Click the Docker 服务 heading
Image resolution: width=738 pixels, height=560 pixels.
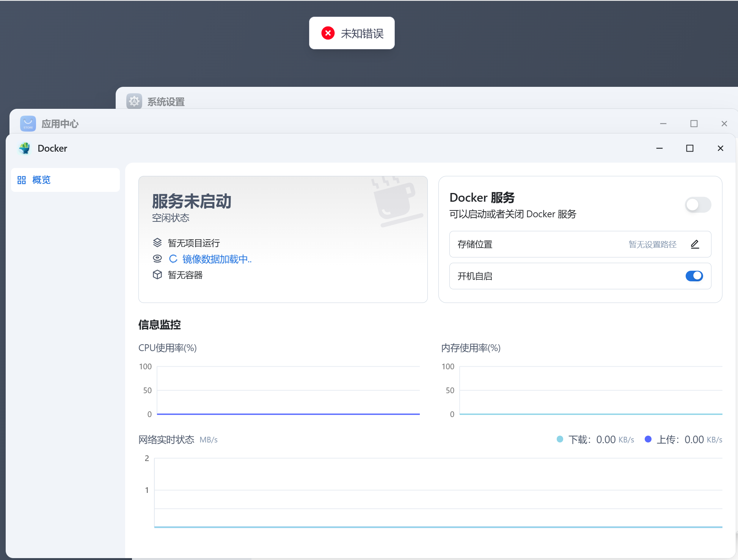click(482, 198)
